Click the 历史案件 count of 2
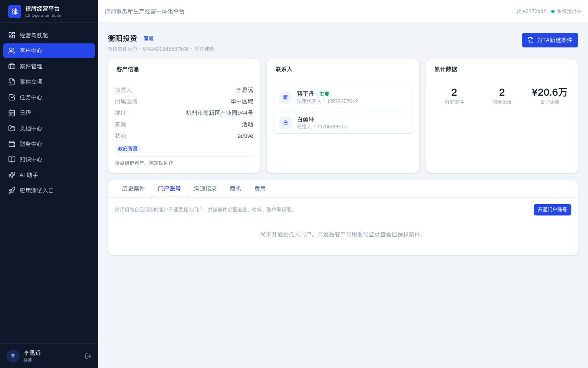Viewport: 588px width, 368px height. coord(454,92)
